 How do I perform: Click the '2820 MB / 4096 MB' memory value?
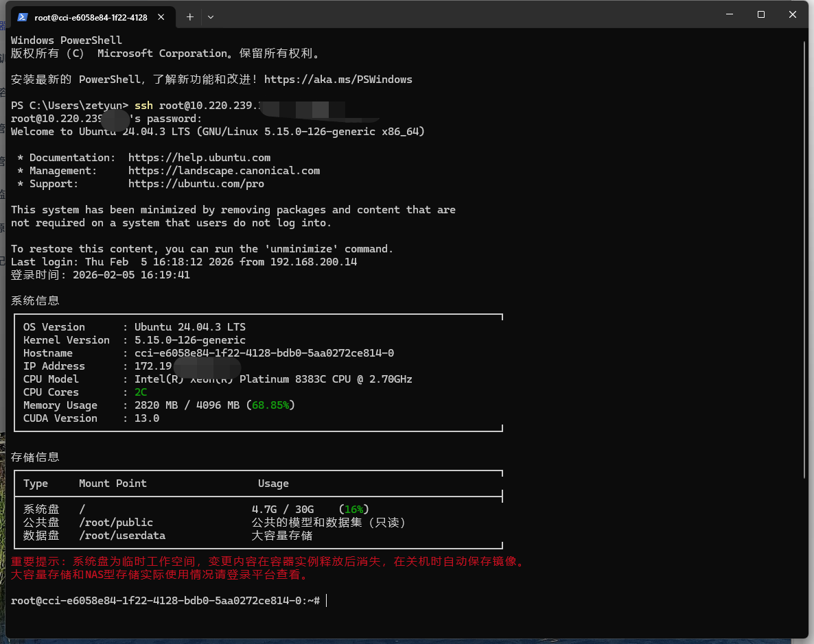[187, 405]
